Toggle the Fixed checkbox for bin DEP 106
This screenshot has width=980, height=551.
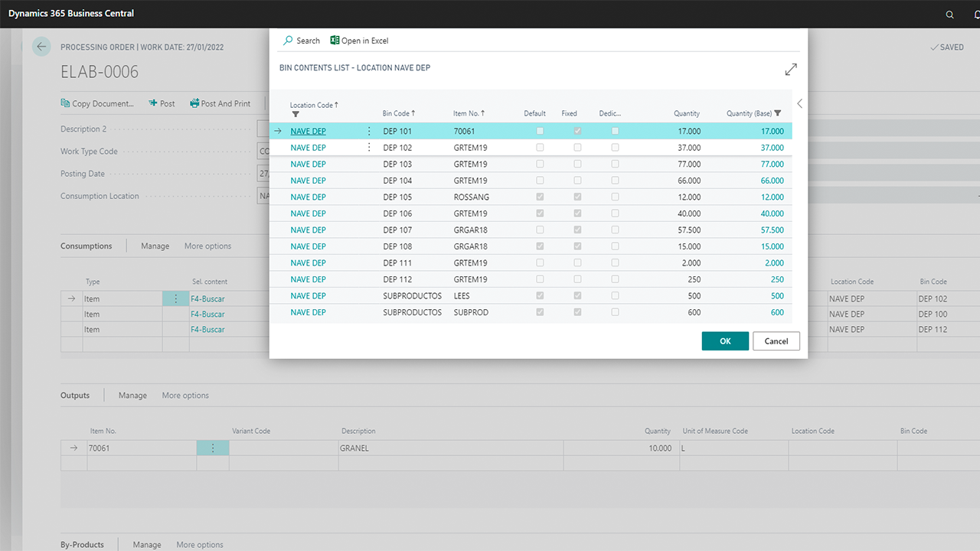(577, 214)
